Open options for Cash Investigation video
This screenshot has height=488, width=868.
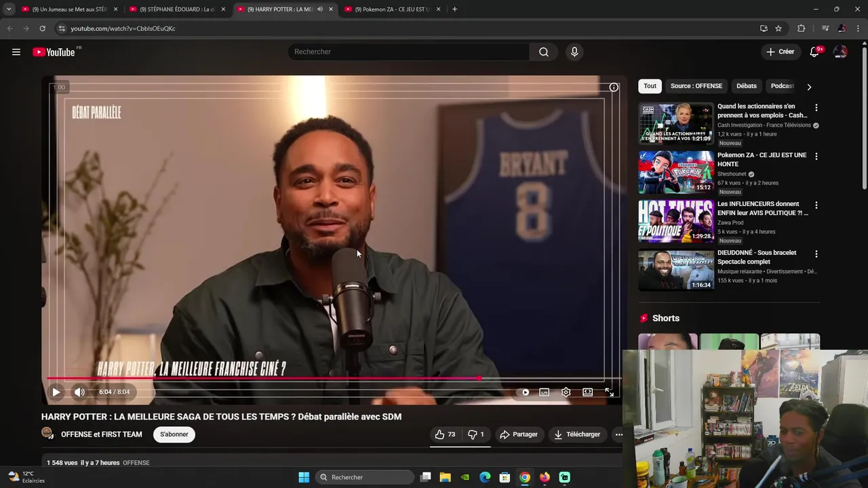(x=816, y=108)
